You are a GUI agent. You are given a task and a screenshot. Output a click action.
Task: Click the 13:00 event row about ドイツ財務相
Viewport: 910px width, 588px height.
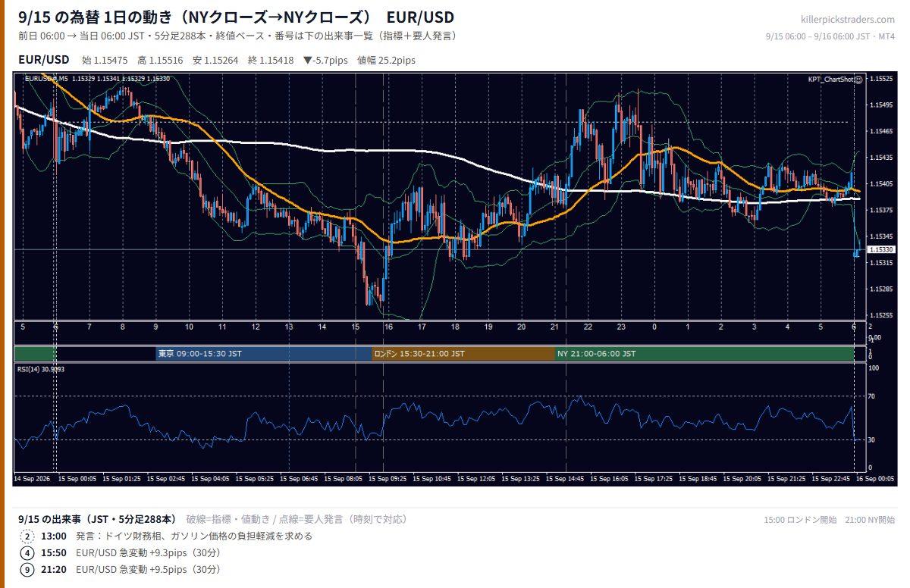tap(166, 536)
